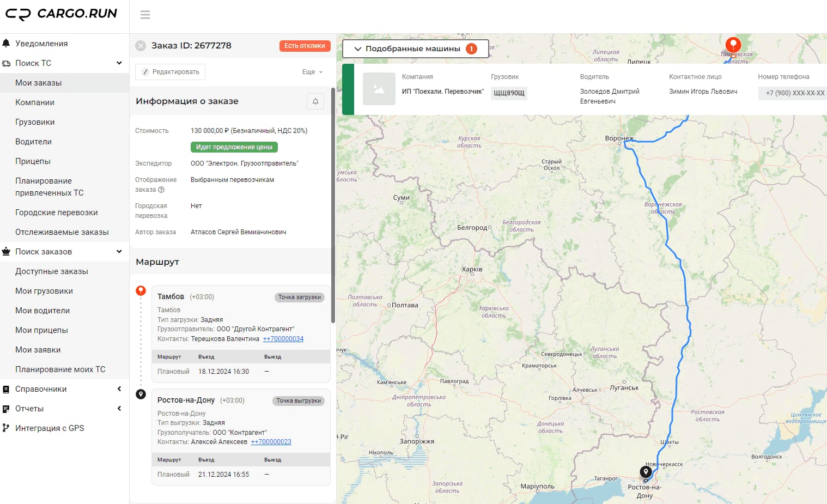The width and height of the screenshot is (827, 504).
Task: Expand the Отчеты section arrow
Action: tap(119, 409)
